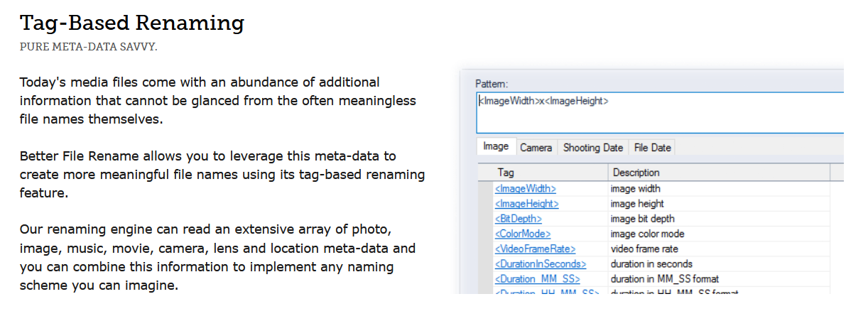Image resolution: width=868 pixels, height=316 pixels.
Task: Click the Description column header
Action: (x=719, y=173)
